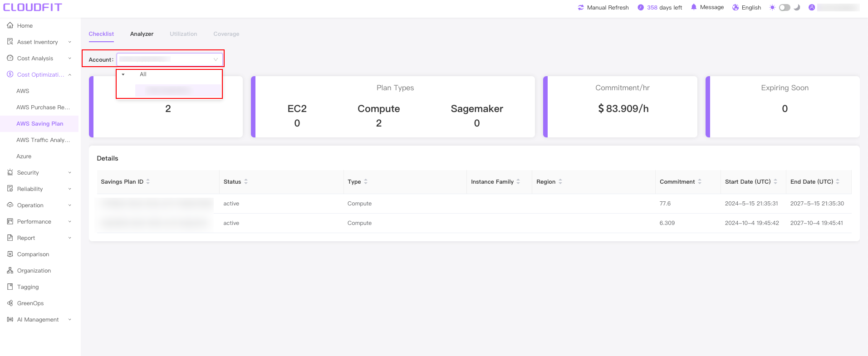The image size is (868, 356).
Task: Expand the Performance menu chevron
Action: [x=70, y=222]
